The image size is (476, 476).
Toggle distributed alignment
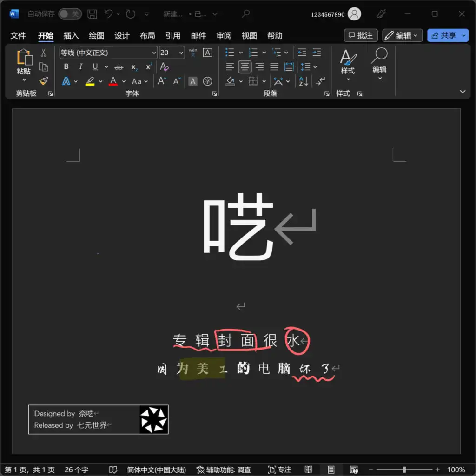pos(289,66)
